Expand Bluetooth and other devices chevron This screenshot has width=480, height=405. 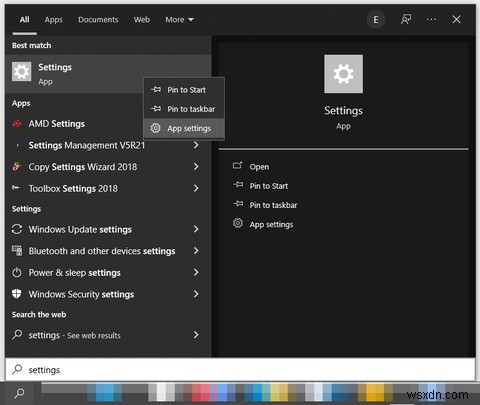pyautogui.click(x=196, y=251)
